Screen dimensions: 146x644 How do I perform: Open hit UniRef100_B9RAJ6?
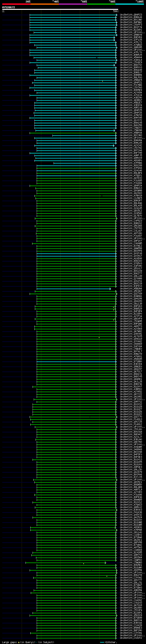pyautogui.click(x=131, y=17)
